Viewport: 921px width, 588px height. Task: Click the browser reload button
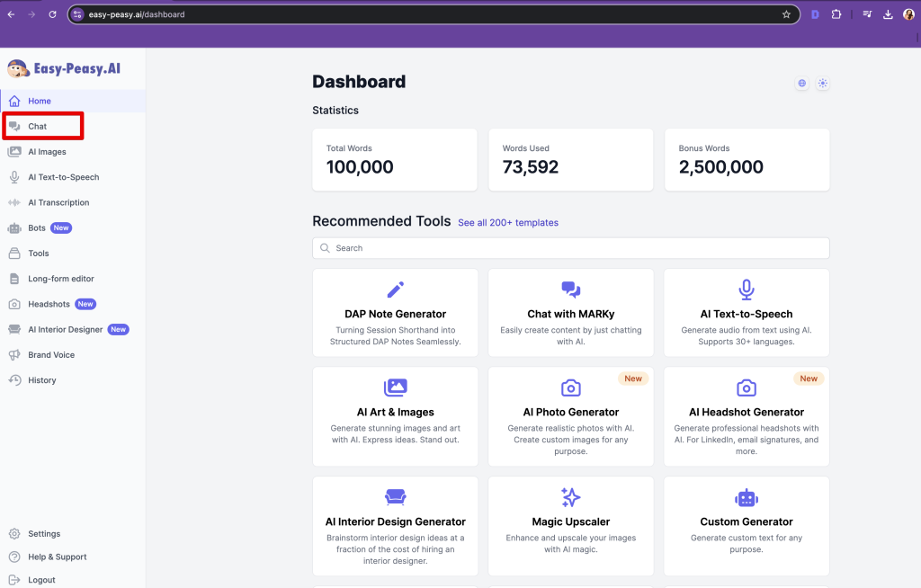(x=52, y=14)
